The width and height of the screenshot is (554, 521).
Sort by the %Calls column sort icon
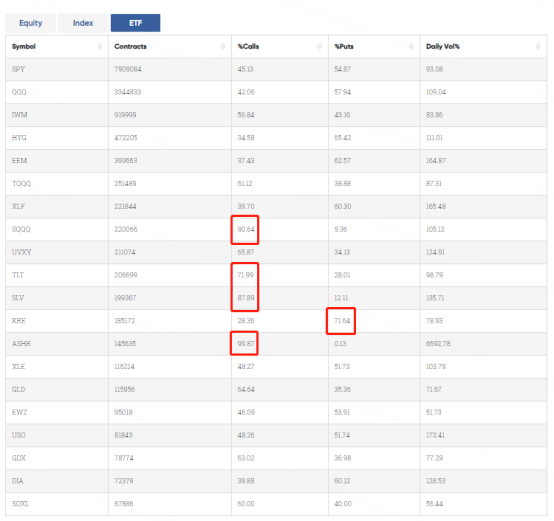[x=319, y=46]
